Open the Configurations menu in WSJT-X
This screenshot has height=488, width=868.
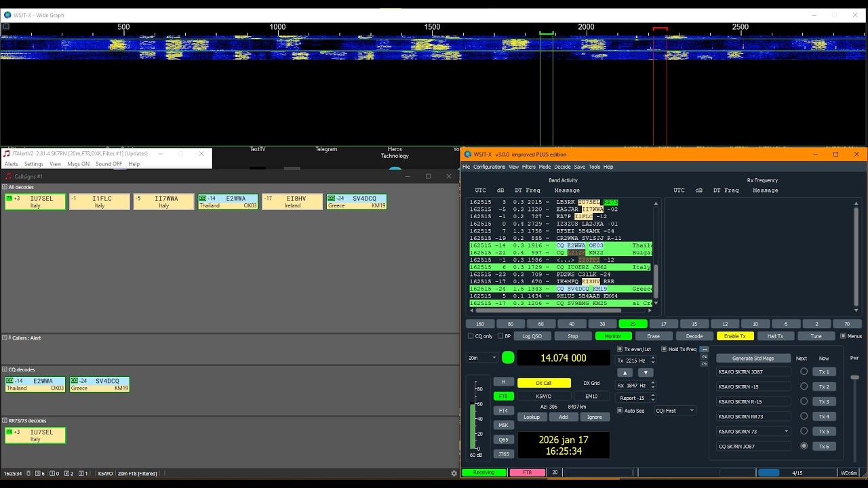489,167
